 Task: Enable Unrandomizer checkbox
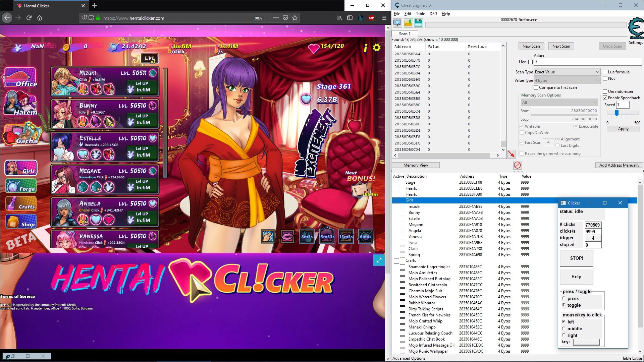[605, 91]
